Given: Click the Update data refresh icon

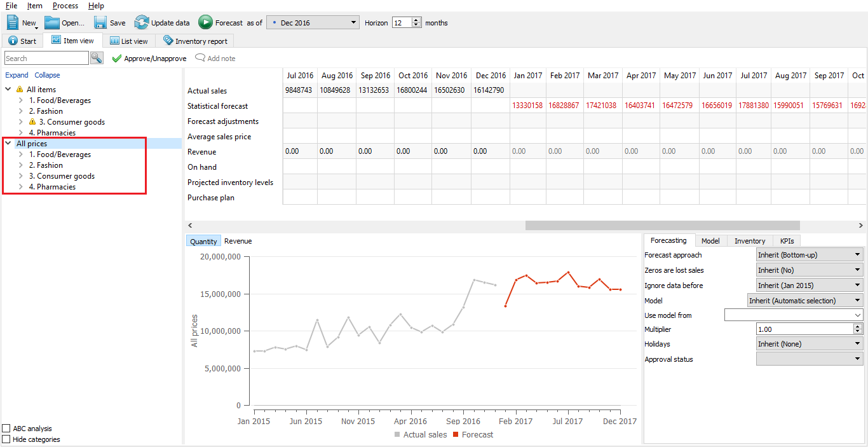Looking at the screenshot, I should [x=141, y=22].
